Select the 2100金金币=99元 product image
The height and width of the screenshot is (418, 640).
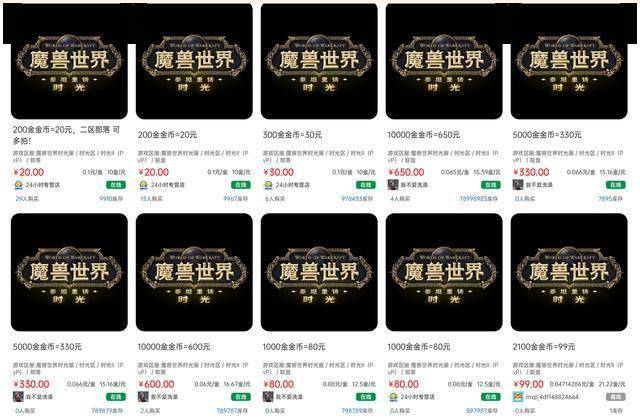(569, 272)
